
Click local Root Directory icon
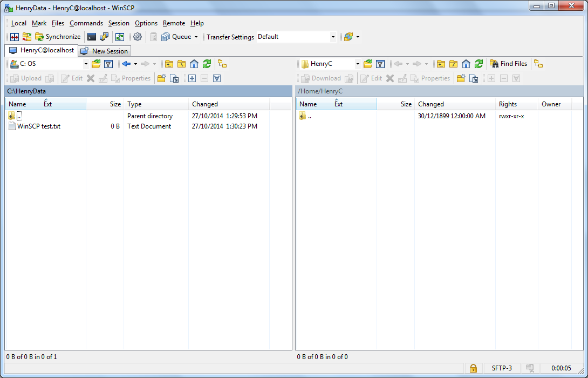coord(181,64)
